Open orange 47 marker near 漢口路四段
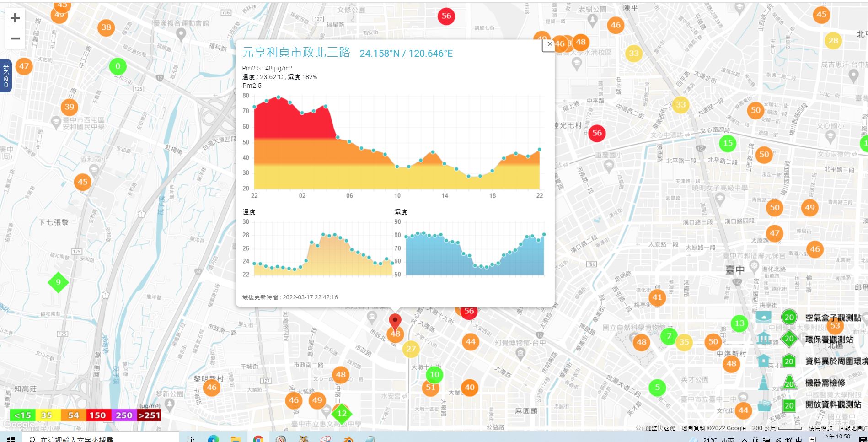Viewport: 868px width, 442px height. pyautogui.click(x=774, y=233)
